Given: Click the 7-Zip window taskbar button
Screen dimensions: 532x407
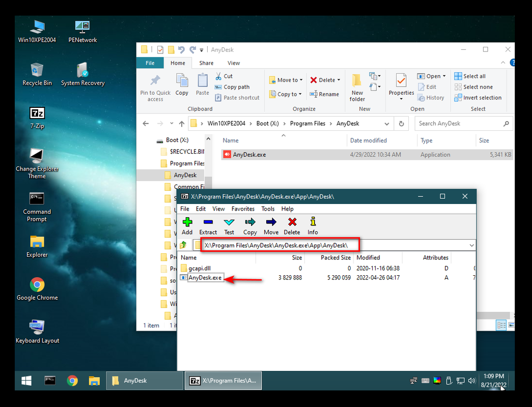Looking at the screenshot, I should 223,381.
